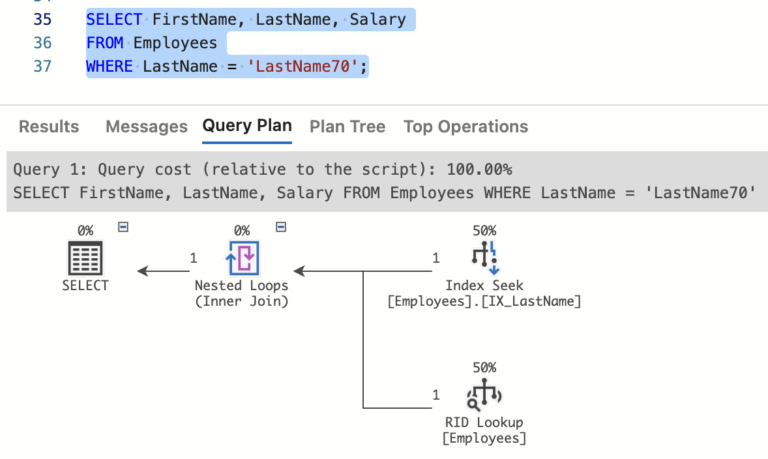Click the SELECT label under the table icon
The width and height of the screenshot is (768, 459).
pos(85,285)
